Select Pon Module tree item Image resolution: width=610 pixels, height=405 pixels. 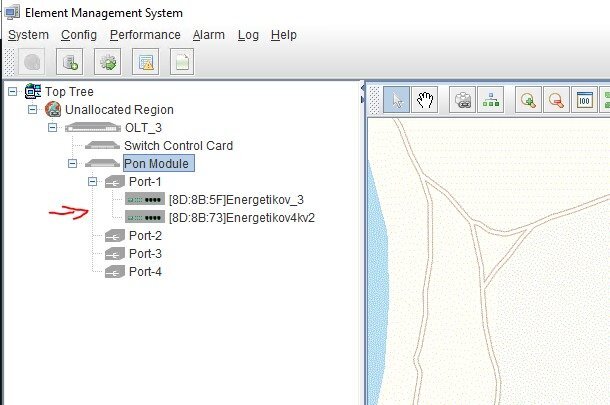point(159,163)
